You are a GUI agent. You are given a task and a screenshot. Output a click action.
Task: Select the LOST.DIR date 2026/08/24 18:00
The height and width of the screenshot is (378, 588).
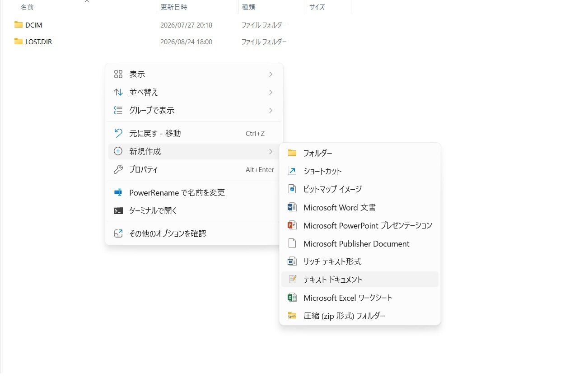coord(186,42)
